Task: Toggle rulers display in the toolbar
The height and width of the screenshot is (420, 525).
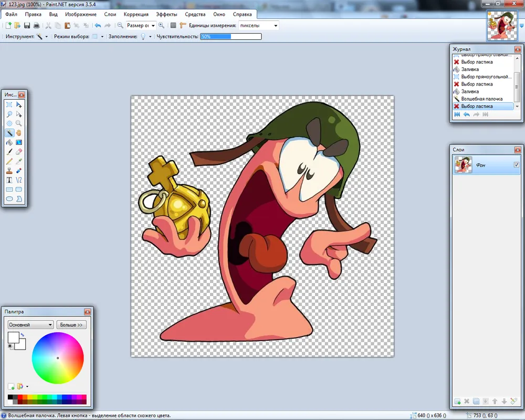Action: point(183,25)
